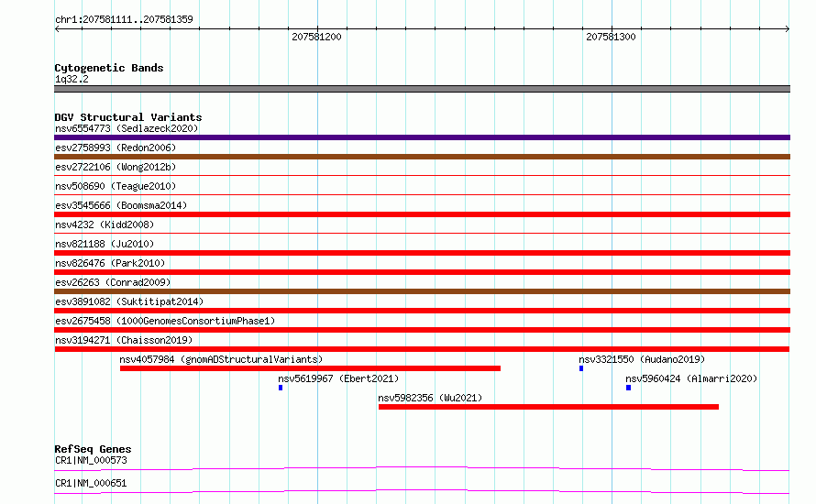Select nsv3321550 (Audano2019) variant label
The height and width of the screenshot is (504, 816).
642,359
